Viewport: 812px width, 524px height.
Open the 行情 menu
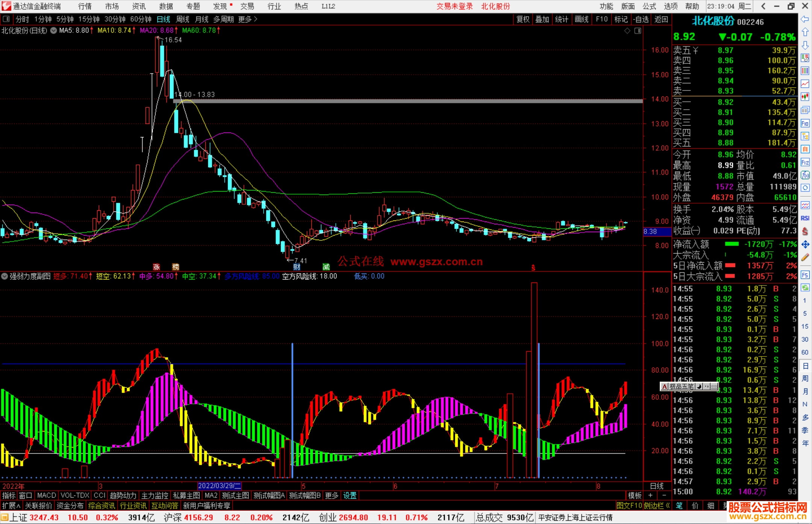[85, 6]
